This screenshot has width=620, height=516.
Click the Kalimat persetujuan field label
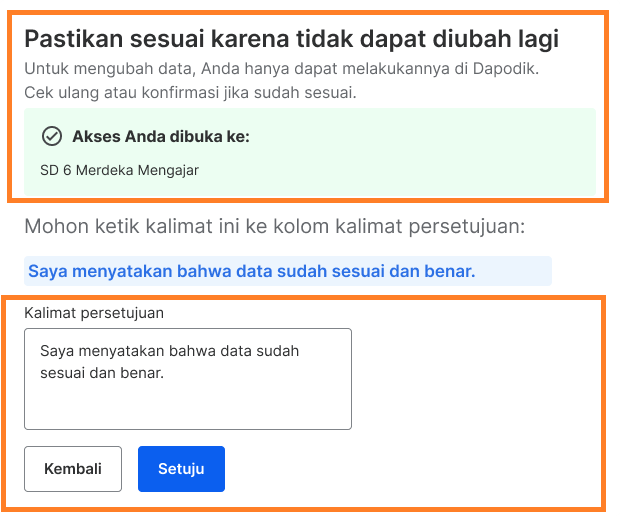click(x=94, y=313)
